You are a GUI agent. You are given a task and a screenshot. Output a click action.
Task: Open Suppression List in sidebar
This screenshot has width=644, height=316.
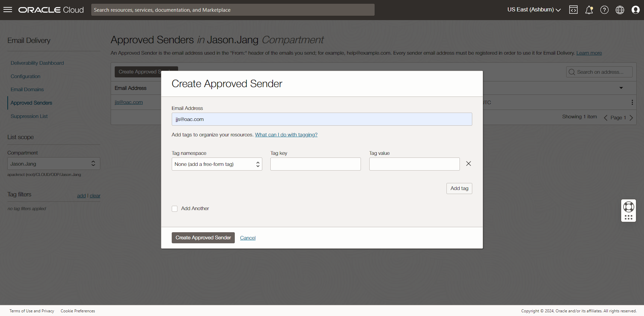click(29, 116)
